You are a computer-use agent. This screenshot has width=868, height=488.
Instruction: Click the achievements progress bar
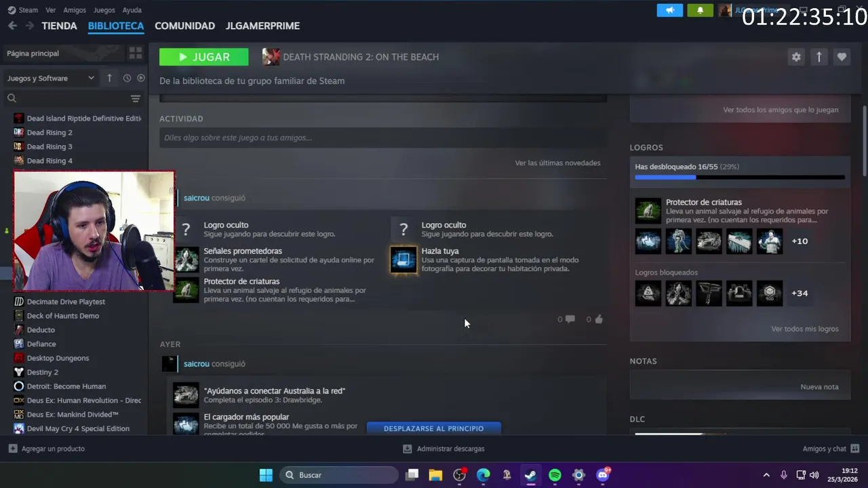[x=740, y=178]
